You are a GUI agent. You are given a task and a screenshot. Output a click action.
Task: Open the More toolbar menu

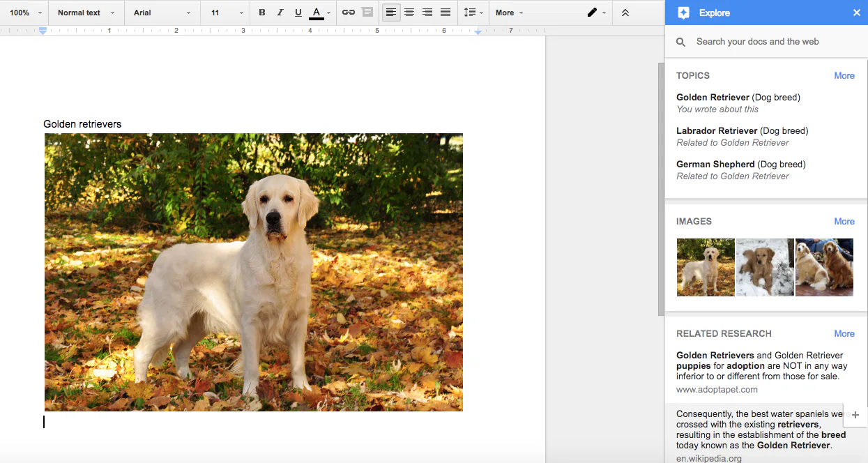point(508,13)
